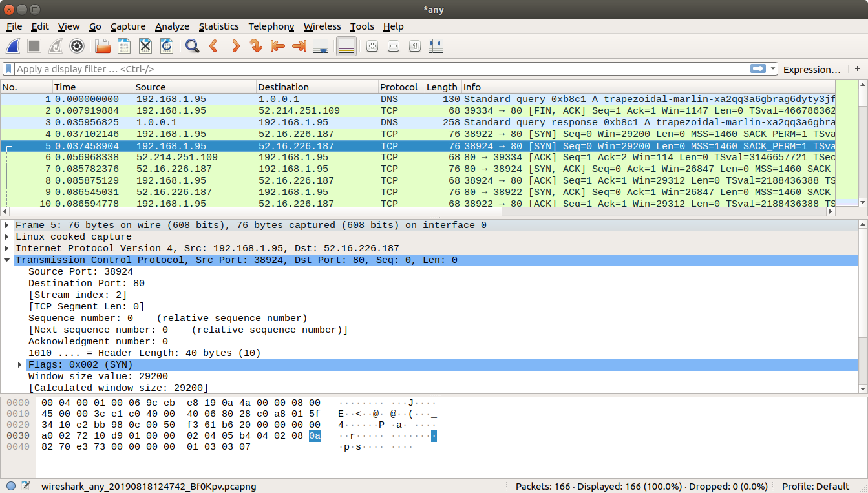The image size is (868, 493).
Task: Close the capture file icon
Action: 145,46
